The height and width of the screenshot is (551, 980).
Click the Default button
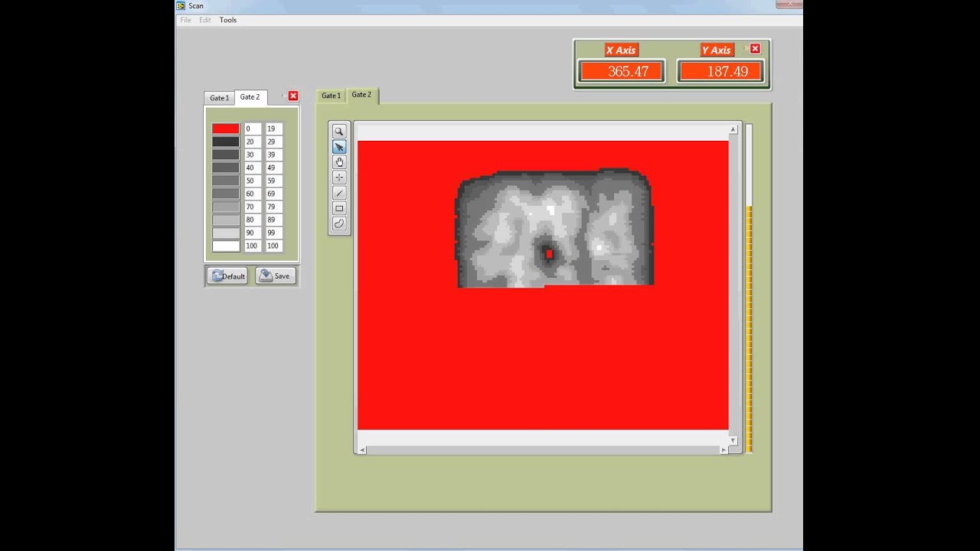click(x=227, y=276)
